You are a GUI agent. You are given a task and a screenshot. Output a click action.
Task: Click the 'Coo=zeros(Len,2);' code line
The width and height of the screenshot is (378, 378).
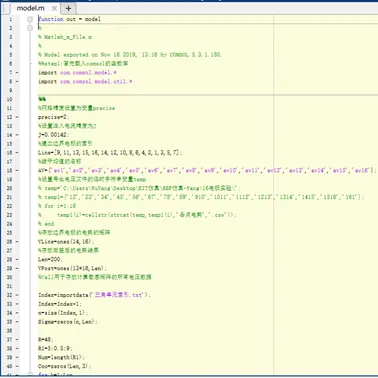pos(65,366)
